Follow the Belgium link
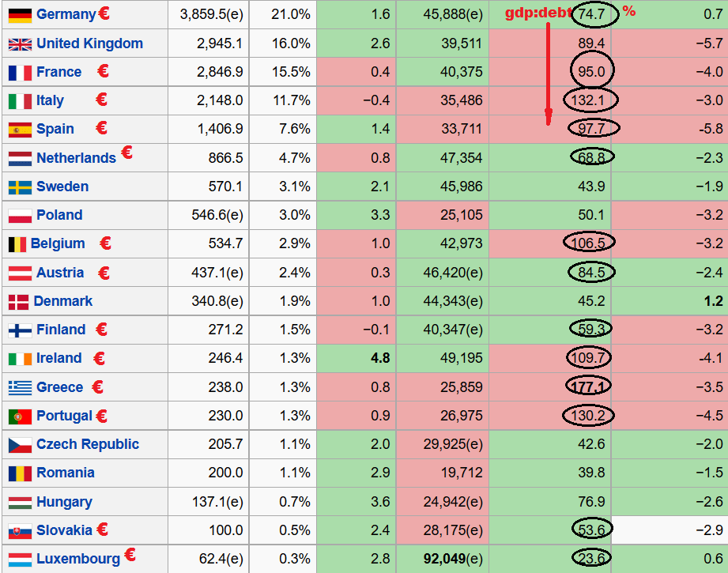 tap(58, 244)
